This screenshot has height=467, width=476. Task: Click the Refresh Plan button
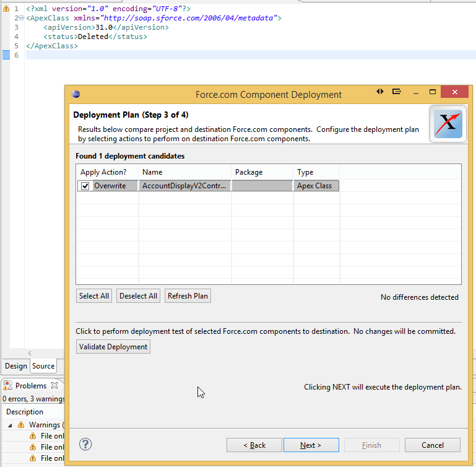188,296
